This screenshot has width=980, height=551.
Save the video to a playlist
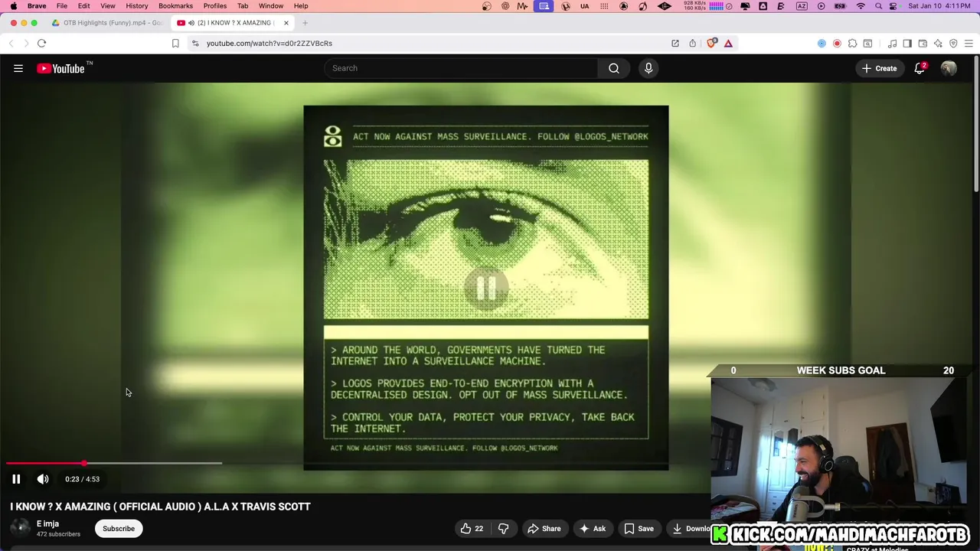[x=639, y=529]
